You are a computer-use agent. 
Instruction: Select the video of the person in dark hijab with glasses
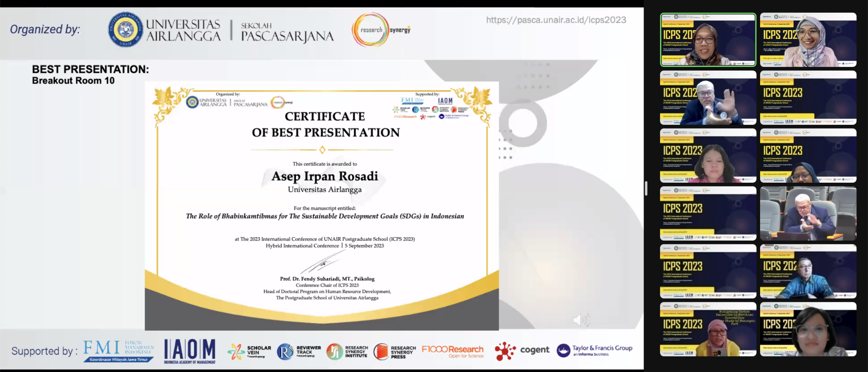pyautogui.click(x=808, y=155)
